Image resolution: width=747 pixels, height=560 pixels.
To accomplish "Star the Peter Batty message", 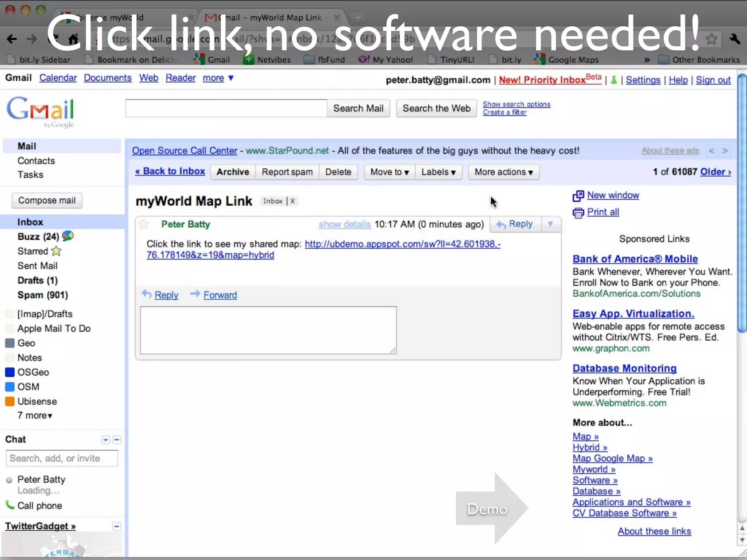I will click(x=144, y=224).
